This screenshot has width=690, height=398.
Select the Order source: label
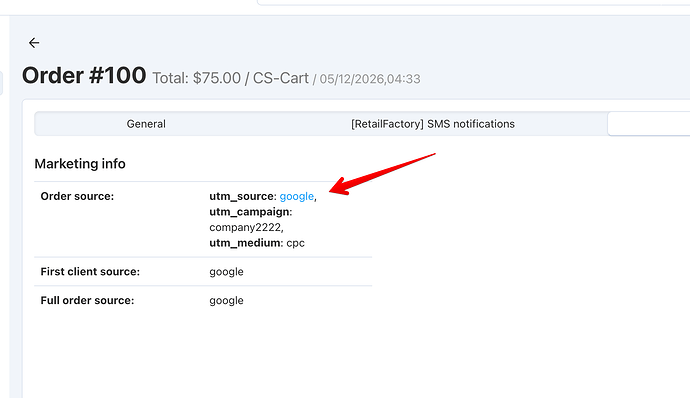coord(77,196)
